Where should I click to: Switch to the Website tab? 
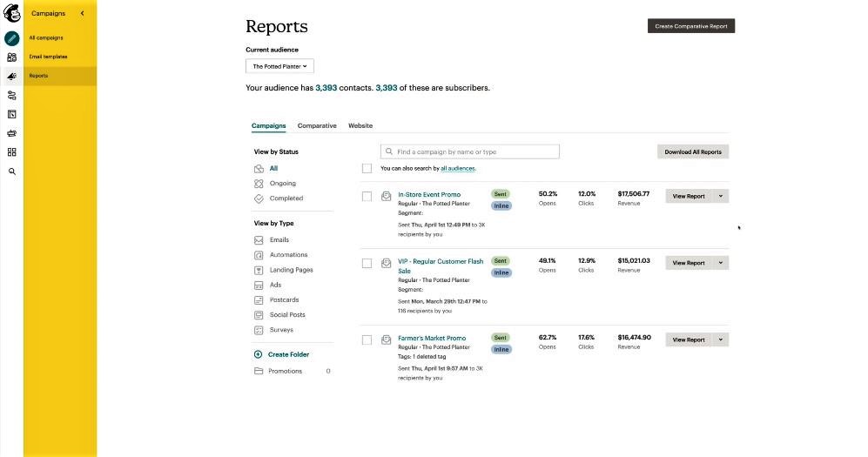pos(360,125)
